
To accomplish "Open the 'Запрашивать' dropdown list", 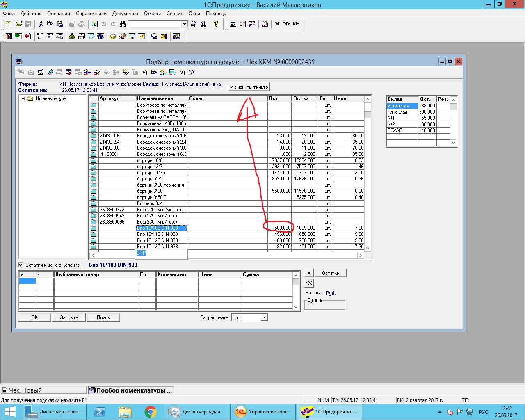I will pos(264,317).
